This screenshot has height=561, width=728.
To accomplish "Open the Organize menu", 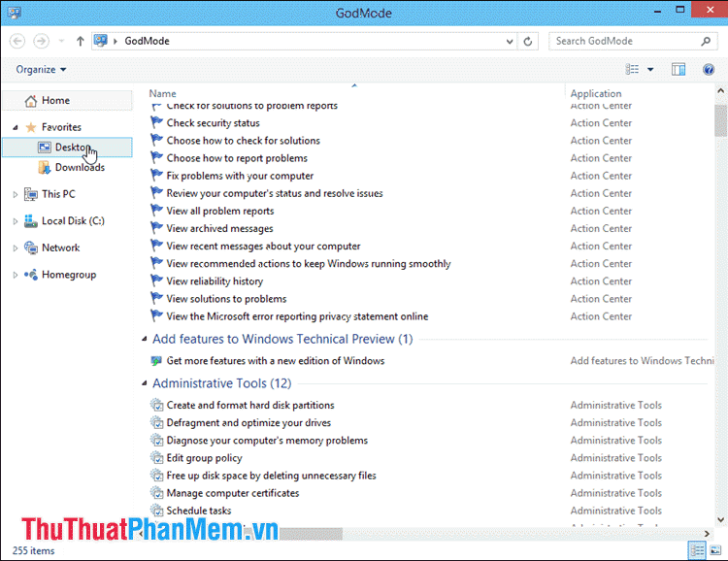I will coord(41,70).
